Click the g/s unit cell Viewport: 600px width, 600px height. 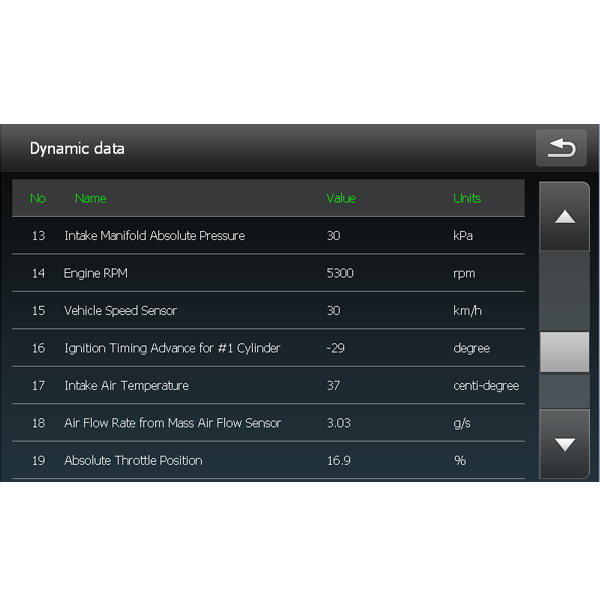[x=462, y=424]
